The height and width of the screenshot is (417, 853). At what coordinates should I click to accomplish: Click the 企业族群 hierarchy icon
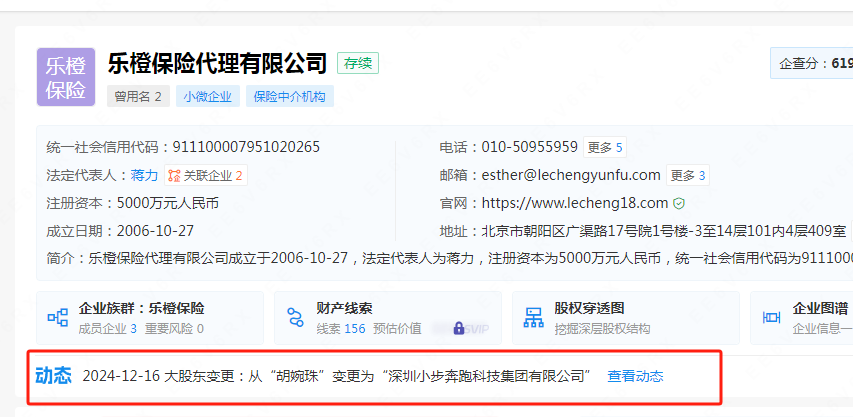coord(58,318)
